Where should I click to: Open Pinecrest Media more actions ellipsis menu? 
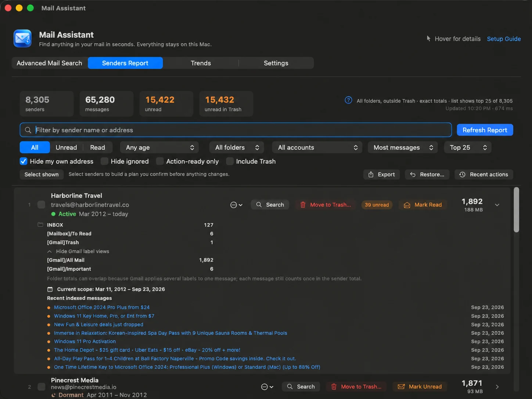pyautogui.click(x=267, y=387)
